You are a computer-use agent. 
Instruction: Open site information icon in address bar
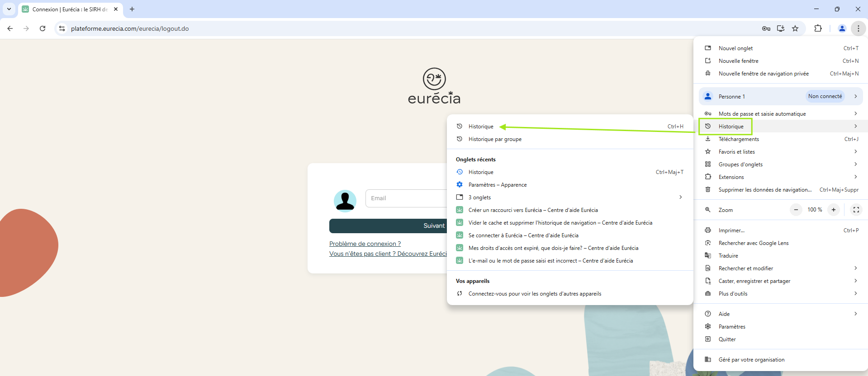coord(62,28)
